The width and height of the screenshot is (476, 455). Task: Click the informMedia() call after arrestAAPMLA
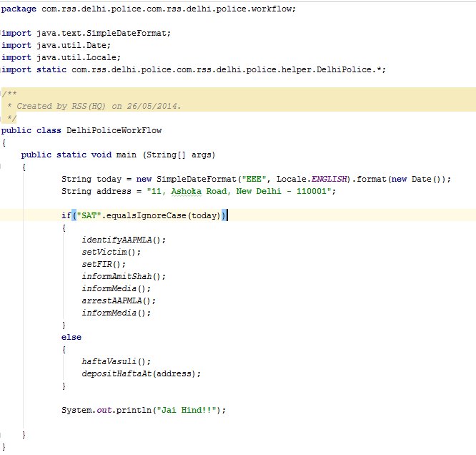tap(116, 313)
